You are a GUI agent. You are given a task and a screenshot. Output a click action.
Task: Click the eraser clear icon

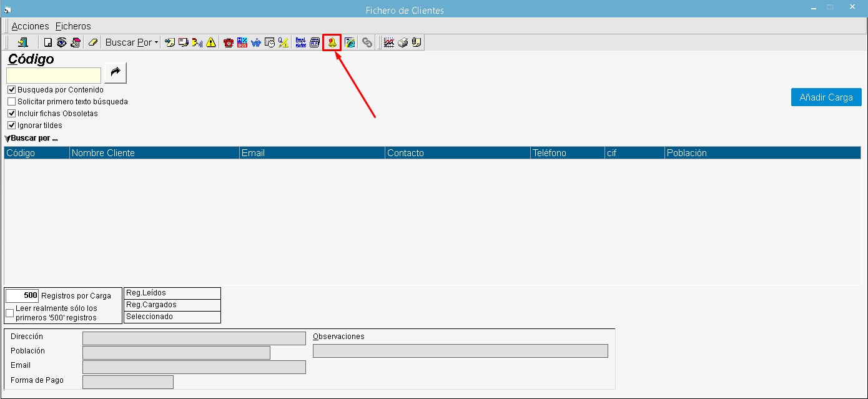93,42
